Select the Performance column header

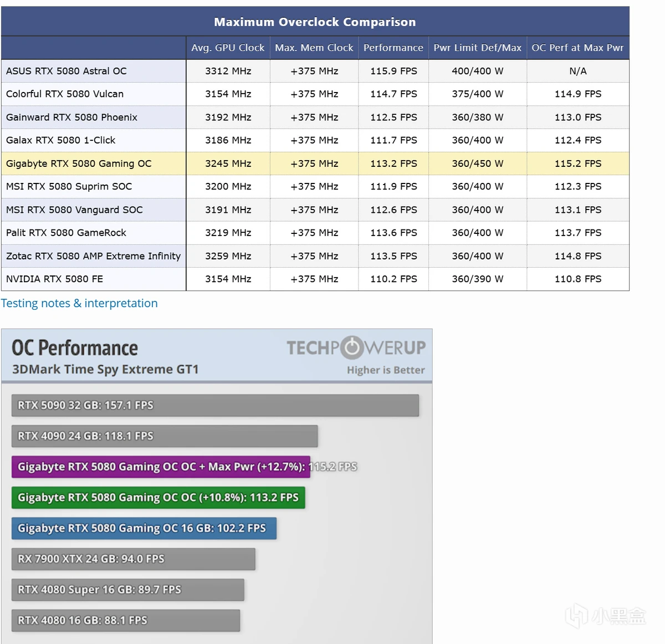[393, 48]
